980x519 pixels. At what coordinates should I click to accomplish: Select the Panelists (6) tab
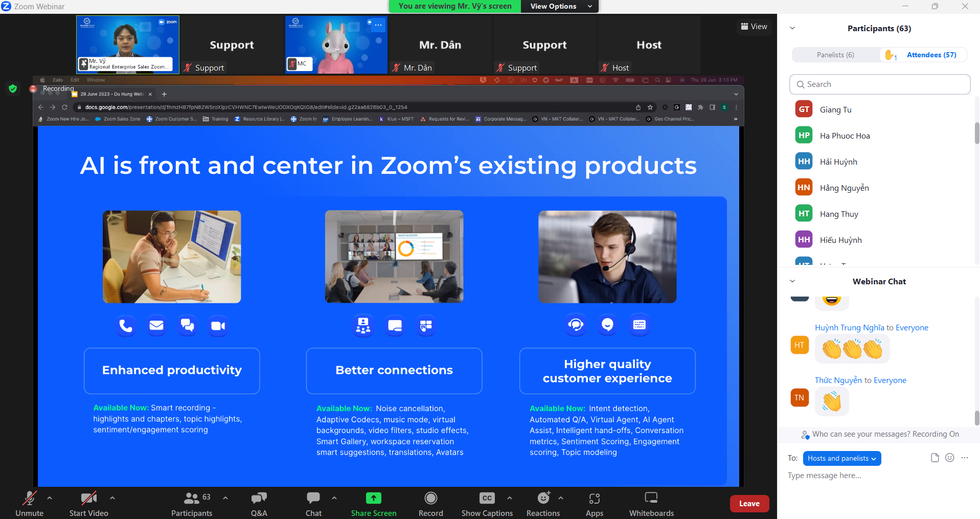coord(834,55)
